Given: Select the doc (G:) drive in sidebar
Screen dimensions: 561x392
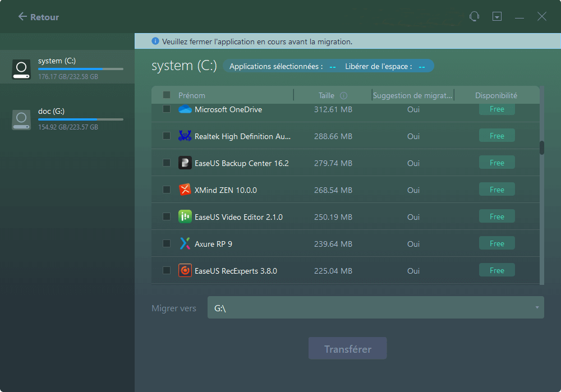Looking at the screenshot, I should (67, 119).
